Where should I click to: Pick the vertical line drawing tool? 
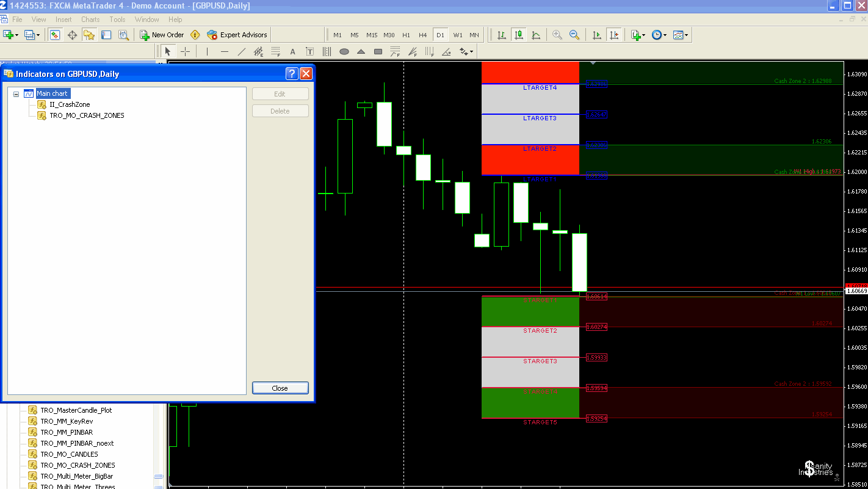pos(208,52)
